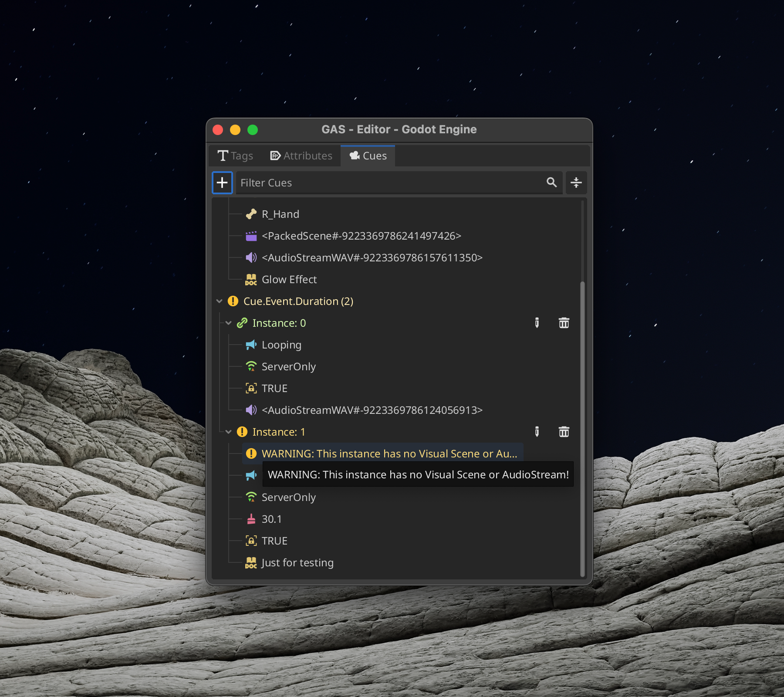
Task: Click the ServerOnly network icon in Instance: 1
Action: tap(251, 497)
